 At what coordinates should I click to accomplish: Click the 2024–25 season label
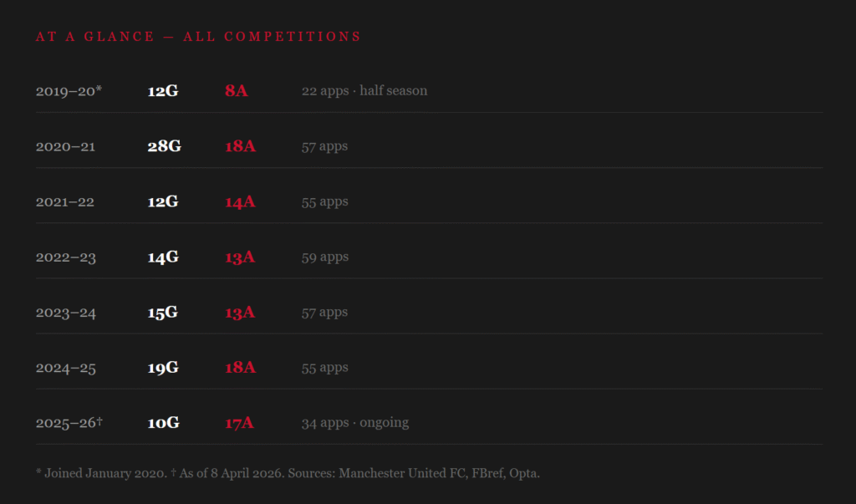tap(65, 368)
